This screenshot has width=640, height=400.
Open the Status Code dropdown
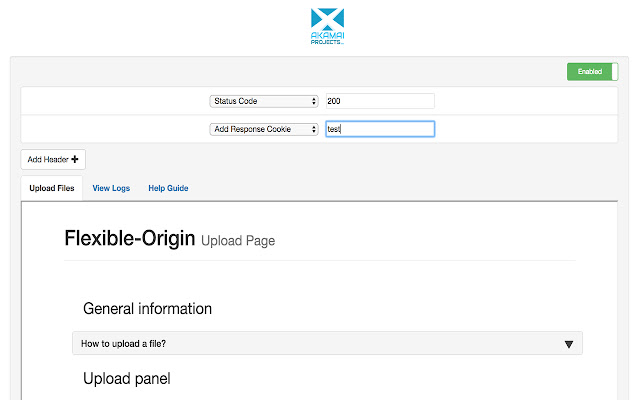click(264, 101)
